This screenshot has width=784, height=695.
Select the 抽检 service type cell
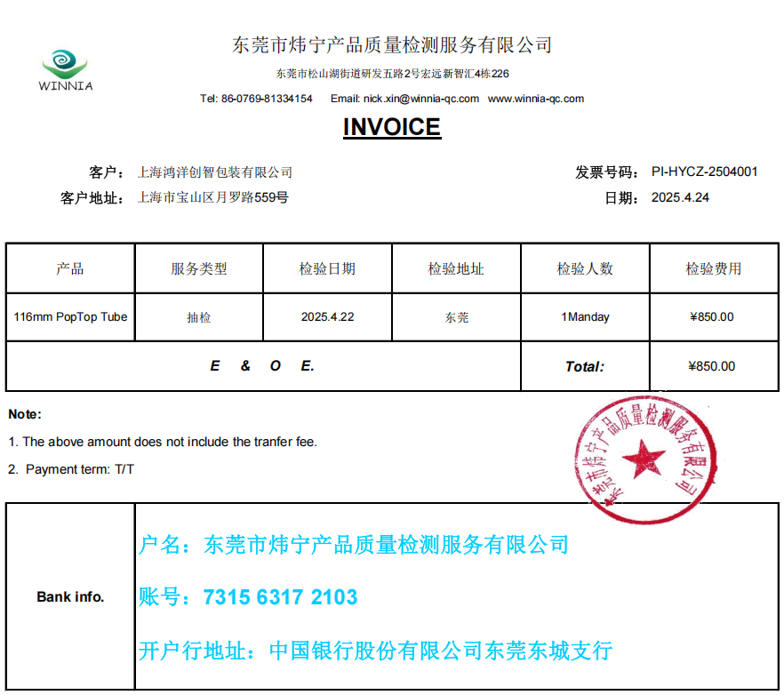click(199, 317)
